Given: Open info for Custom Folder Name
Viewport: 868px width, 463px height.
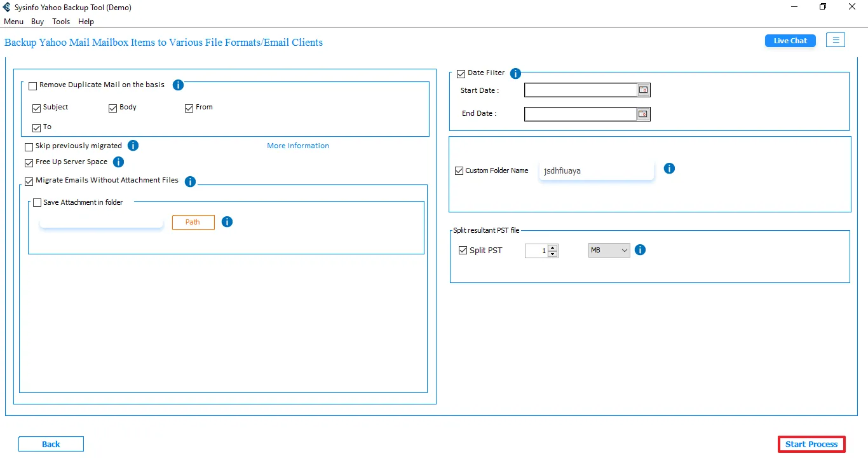Looking at the screenshot, I should 669,169.
